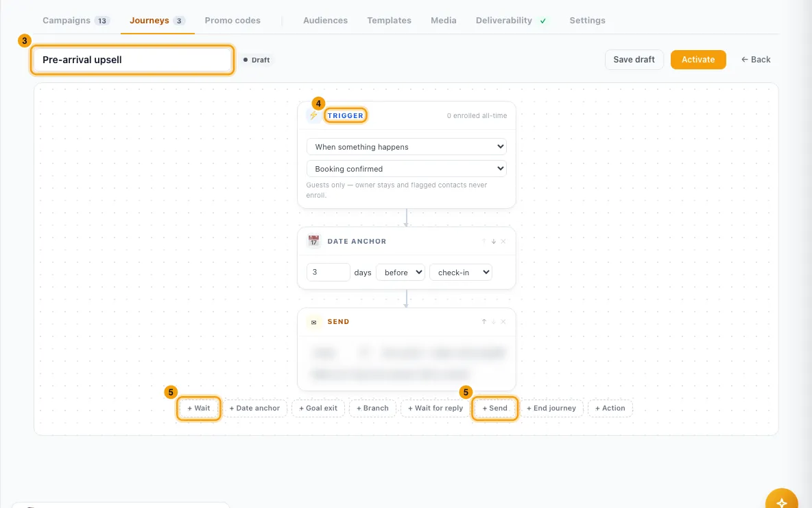Add an End journey step
The image size is (812, 508).
551,408
